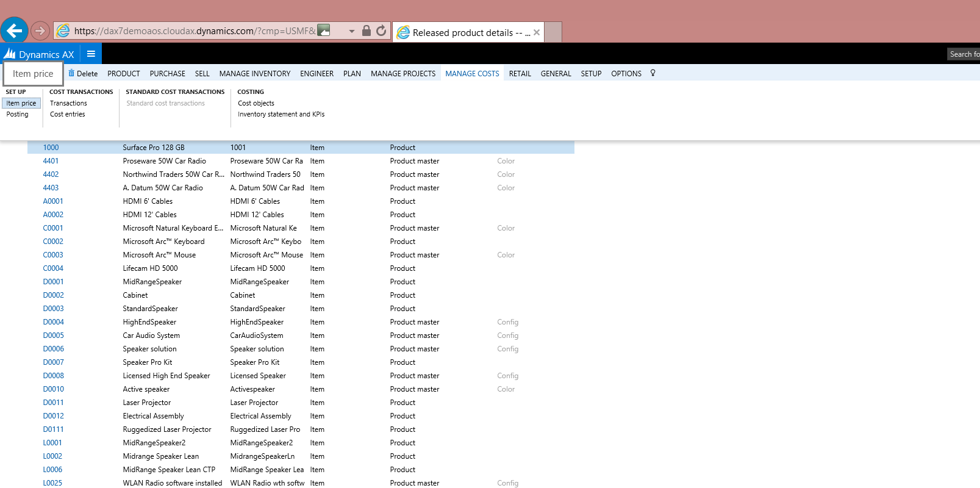Click the Delete trash can icon
Screen dimensions: 980x488
coord(71,73)
